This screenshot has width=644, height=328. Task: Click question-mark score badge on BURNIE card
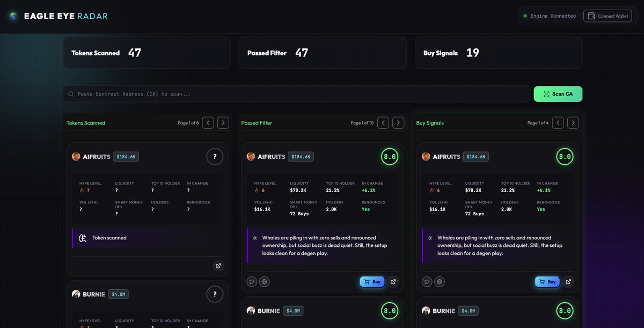(215, 294)
